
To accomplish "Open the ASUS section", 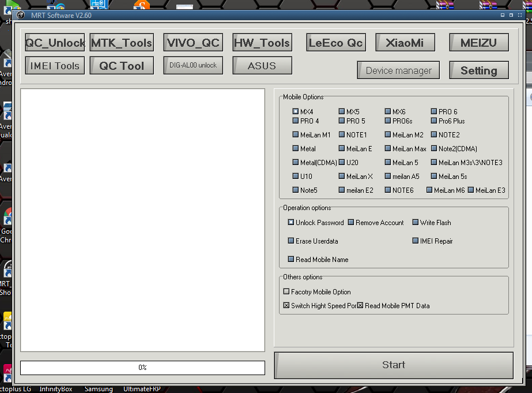I will [262, 65].
